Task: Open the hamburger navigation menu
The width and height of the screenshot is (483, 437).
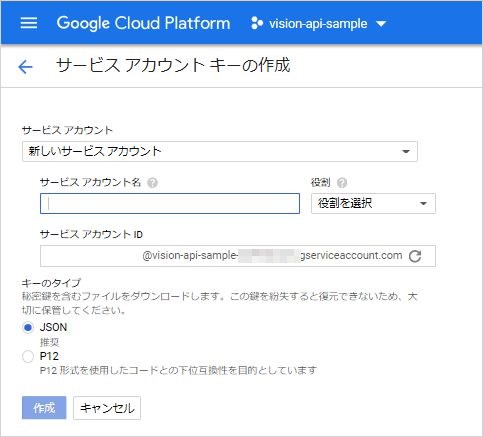Action: [29, 23]
